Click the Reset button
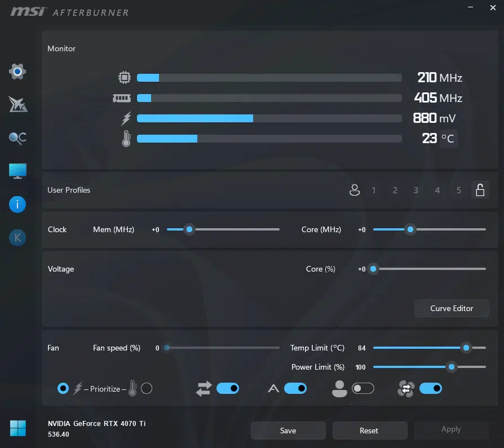 (x=369, y=431)
